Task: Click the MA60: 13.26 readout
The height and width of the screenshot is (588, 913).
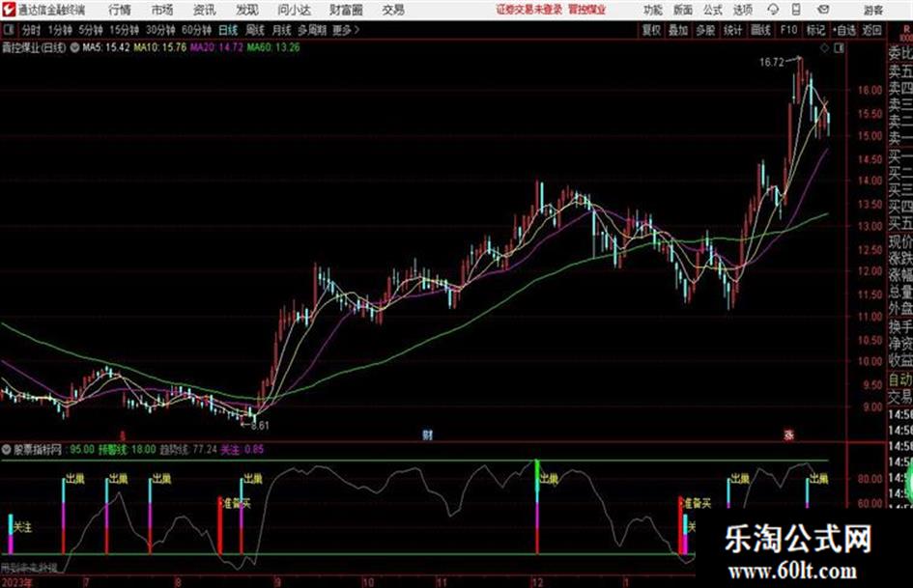Action: tap(273, 47)
